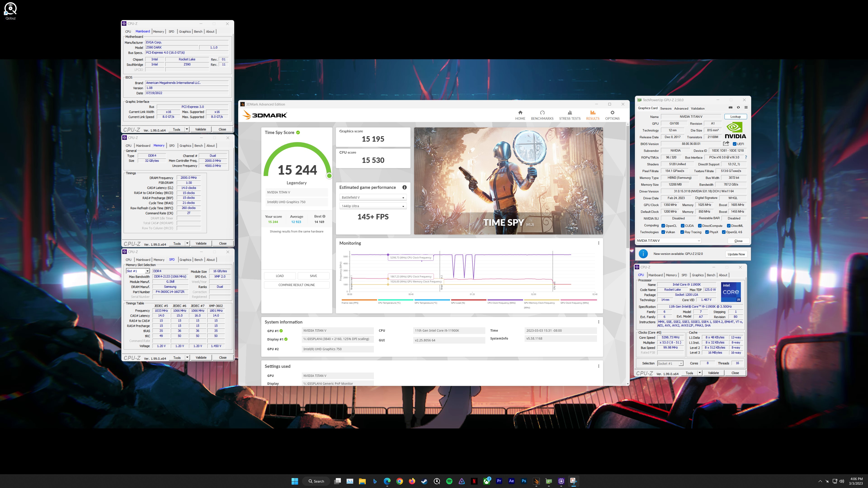
Task: Click COMPARE RESULT ONLINE button
Action: (x=297, y=285)
